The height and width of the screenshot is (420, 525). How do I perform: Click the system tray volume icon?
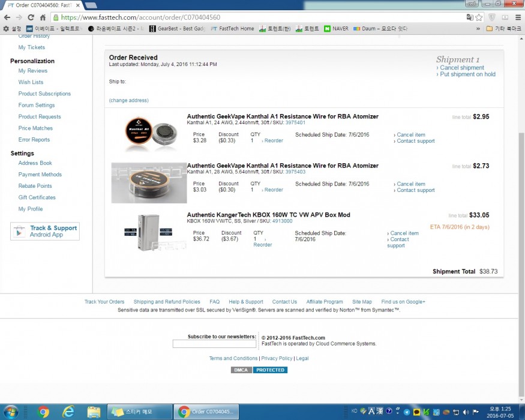[466, 412]
